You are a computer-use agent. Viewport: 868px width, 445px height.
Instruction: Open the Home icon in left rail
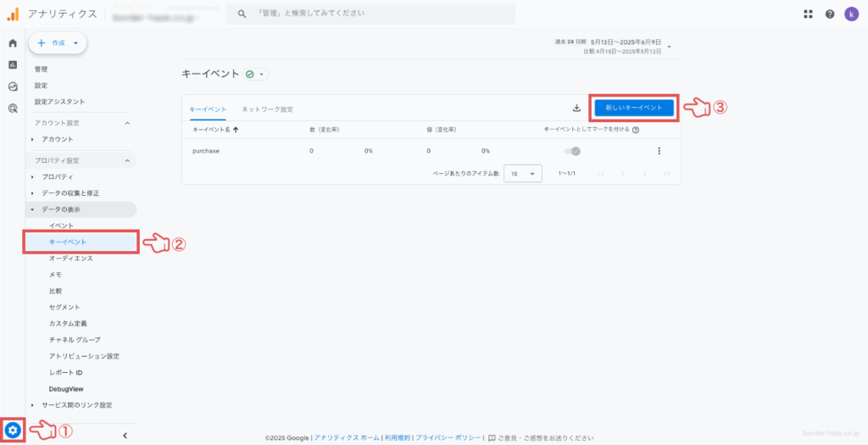13,43
